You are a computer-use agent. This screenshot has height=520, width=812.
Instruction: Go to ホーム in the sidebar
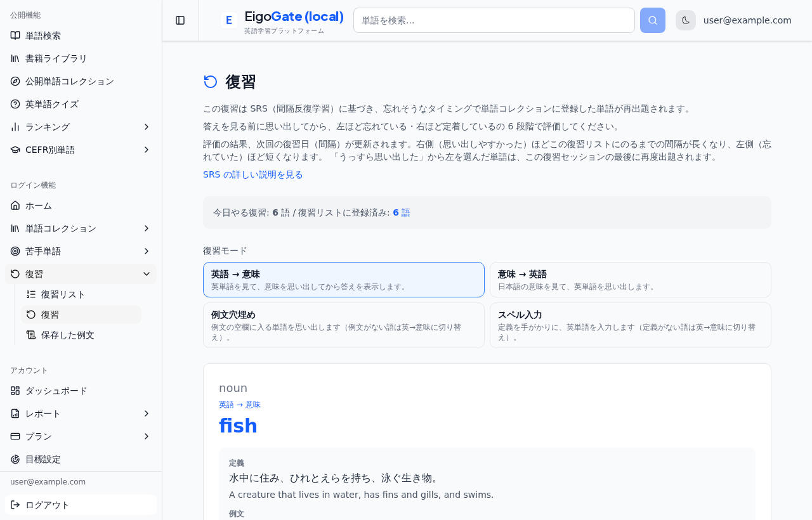tap(81, 205)
